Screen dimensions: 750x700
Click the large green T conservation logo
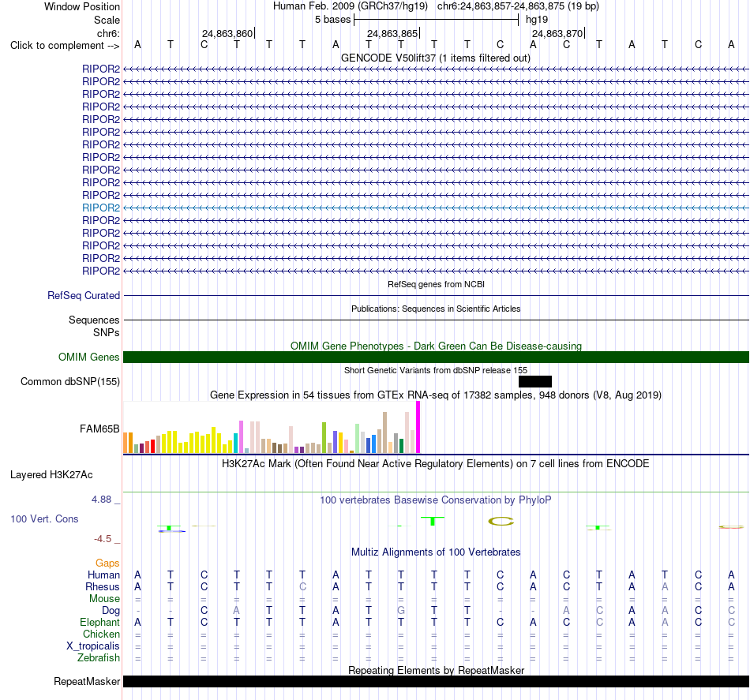click(433, 521)
